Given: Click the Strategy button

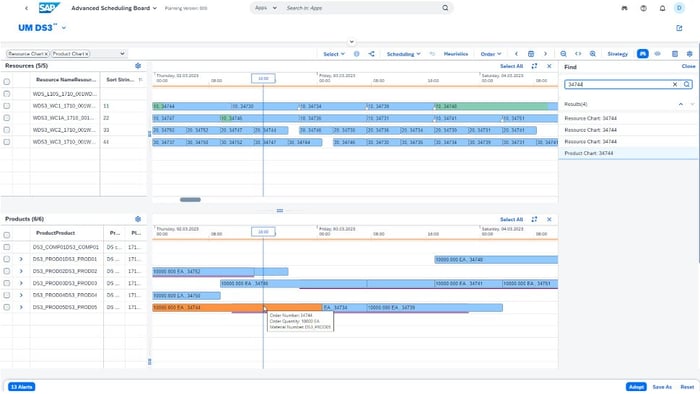Looking at the screenshot, I should [x=617, y=54].
